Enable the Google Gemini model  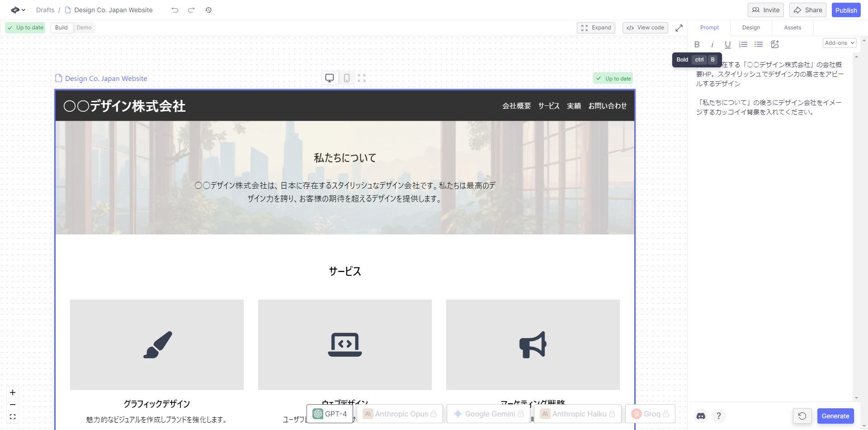(488, 413)
